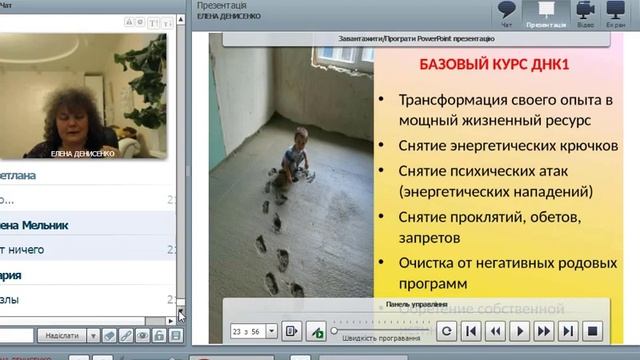Image resolution: width=640 pixels, height=360 pixels.
Task: Click into the chat message input field
Action: [x=16, y=336]
